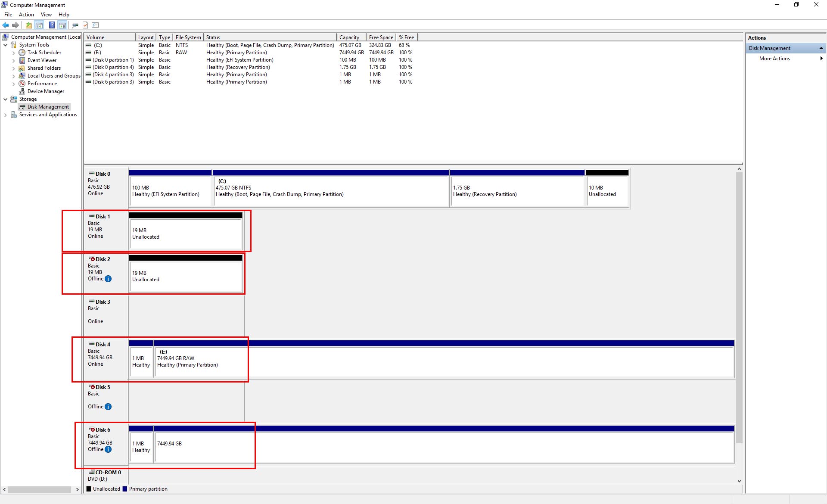Image resolution: width=827 pixels, height=504 pixels.
Task: Click Disk 6 offline info icon
Action: click(x=108, y=449)
